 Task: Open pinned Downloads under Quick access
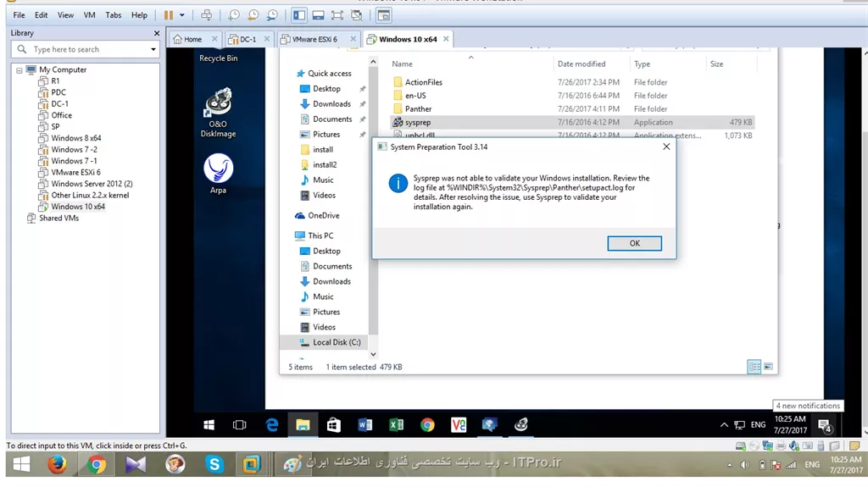pos(331,104)
